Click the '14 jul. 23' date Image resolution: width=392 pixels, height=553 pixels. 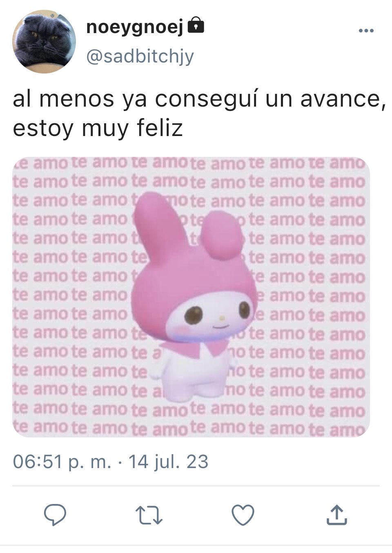[168, 462]
